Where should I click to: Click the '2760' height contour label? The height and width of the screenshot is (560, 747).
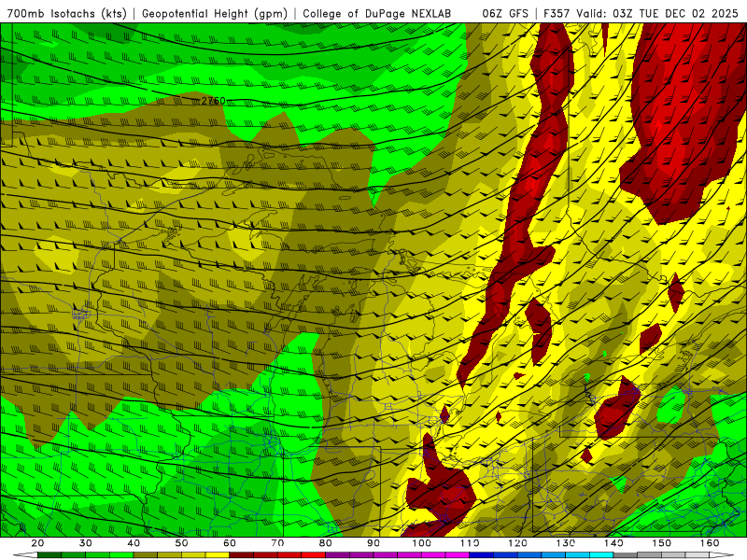213,101
